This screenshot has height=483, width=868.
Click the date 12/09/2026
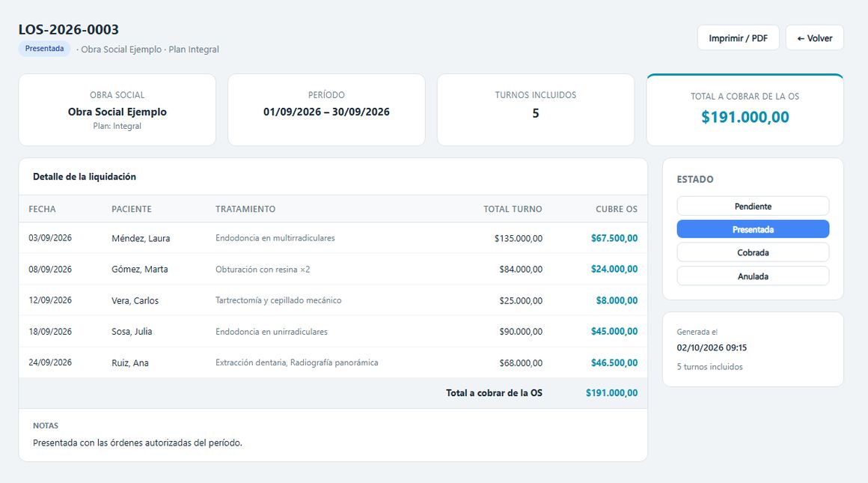tap(50, 300)
